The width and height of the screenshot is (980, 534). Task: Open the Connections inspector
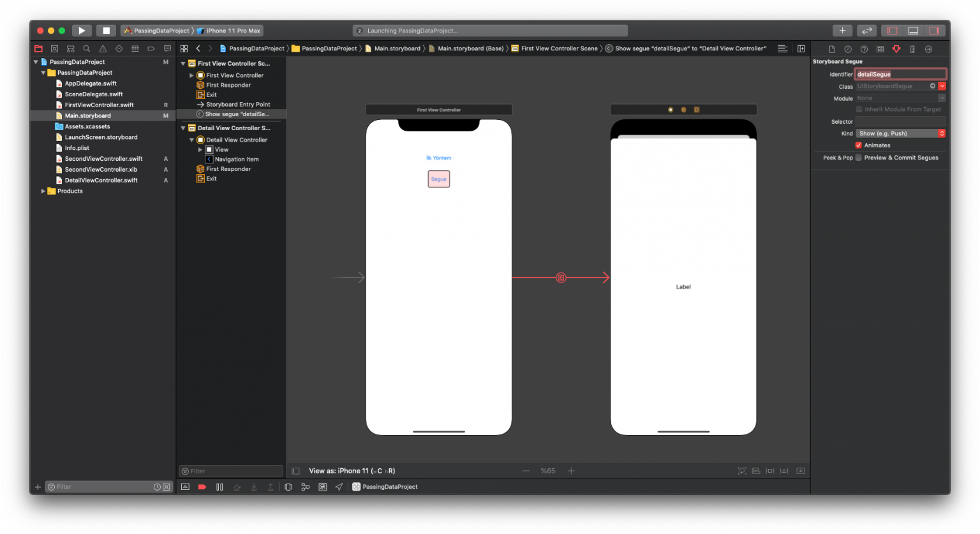tap(929, 48)
